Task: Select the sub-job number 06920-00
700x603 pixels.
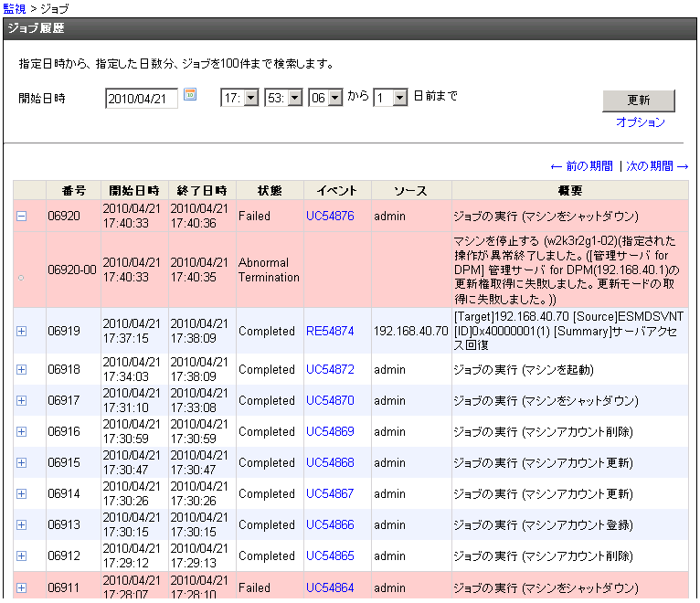Action: [x=72, y=270]
